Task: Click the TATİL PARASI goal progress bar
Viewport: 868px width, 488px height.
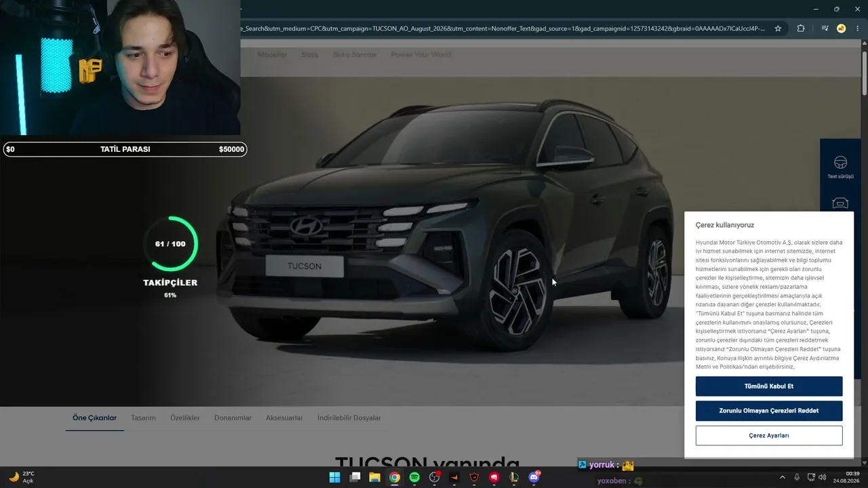Action: pos(125,149)
